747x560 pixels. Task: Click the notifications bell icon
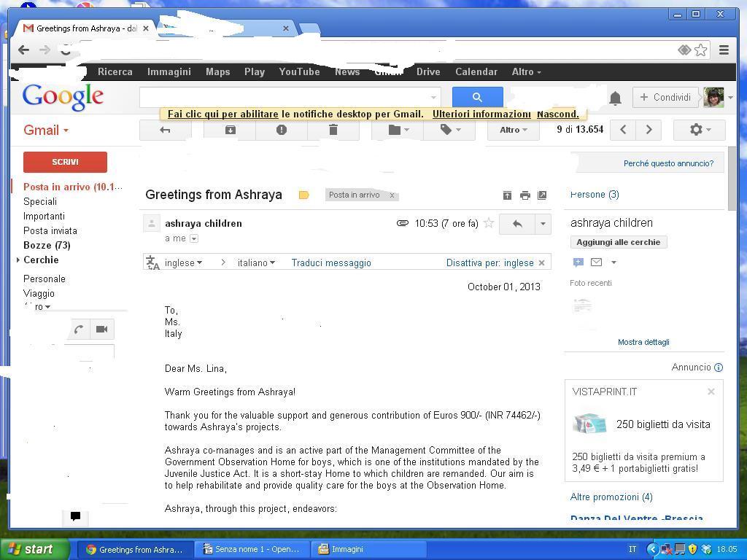[615, 98]
